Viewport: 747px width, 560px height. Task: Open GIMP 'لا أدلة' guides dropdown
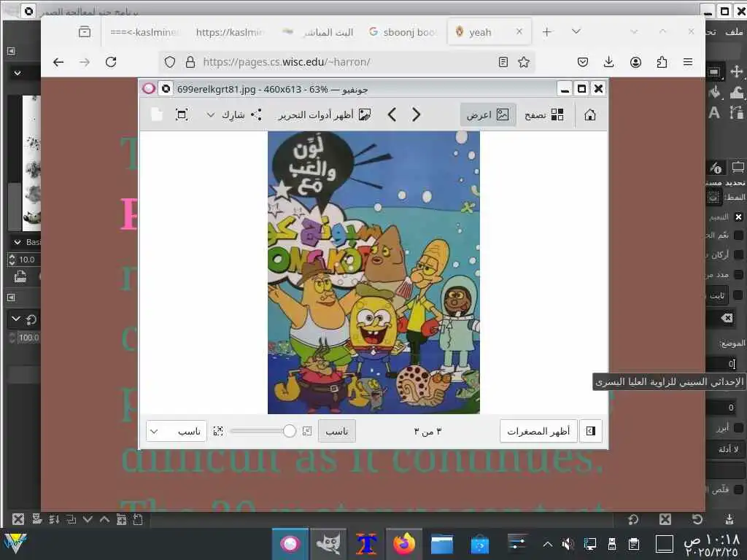[x=726, y=449]
